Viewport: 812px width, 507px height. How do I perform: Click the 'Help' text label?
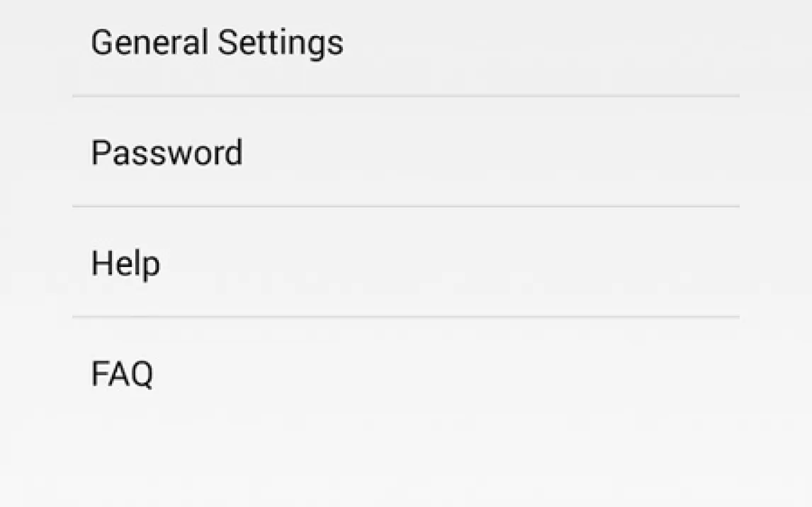click(x=126, y=264)
